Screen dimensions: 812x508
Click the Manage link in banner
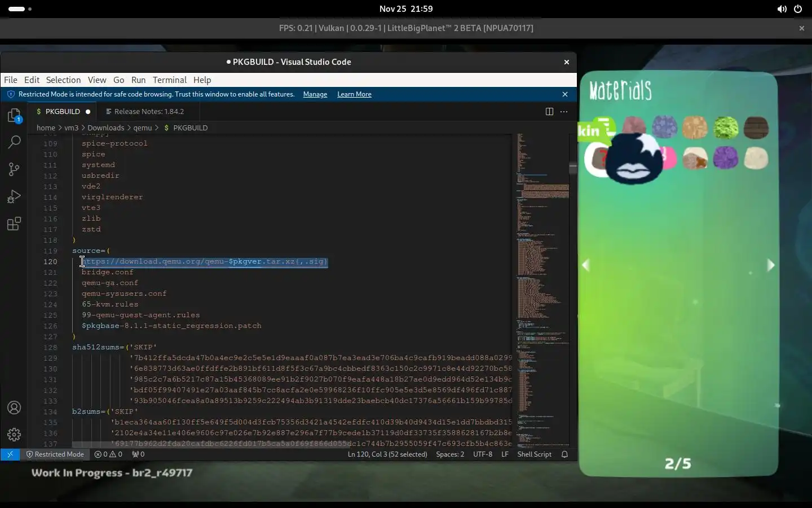click(x=315, y=94)
